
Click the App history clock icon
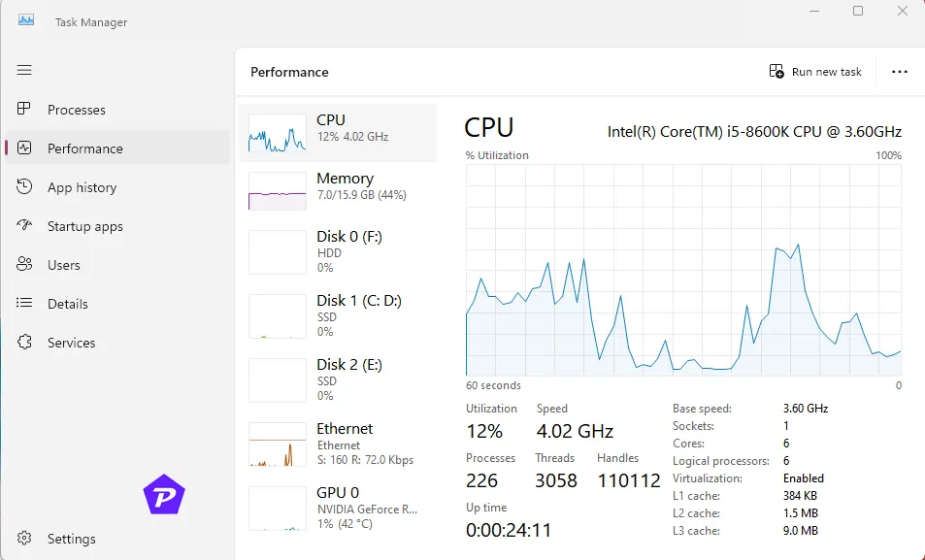pos(25,187)
